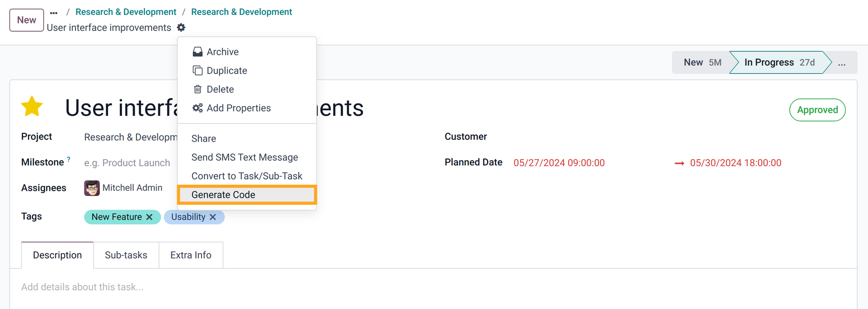Click the Mitchell Admin assignee name
Image resolution: width=868 pixels, height=309 pixels.
tap(132, 188)
